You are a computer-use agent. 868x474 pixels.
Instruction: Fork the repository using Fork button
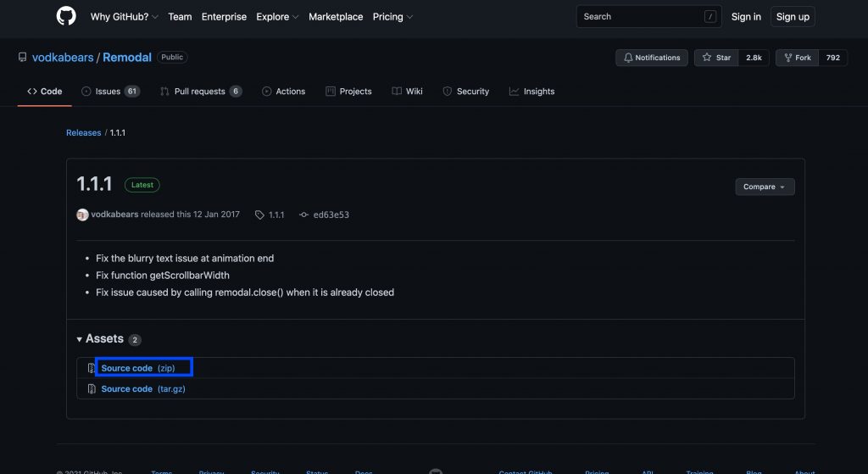pos(797,58)
